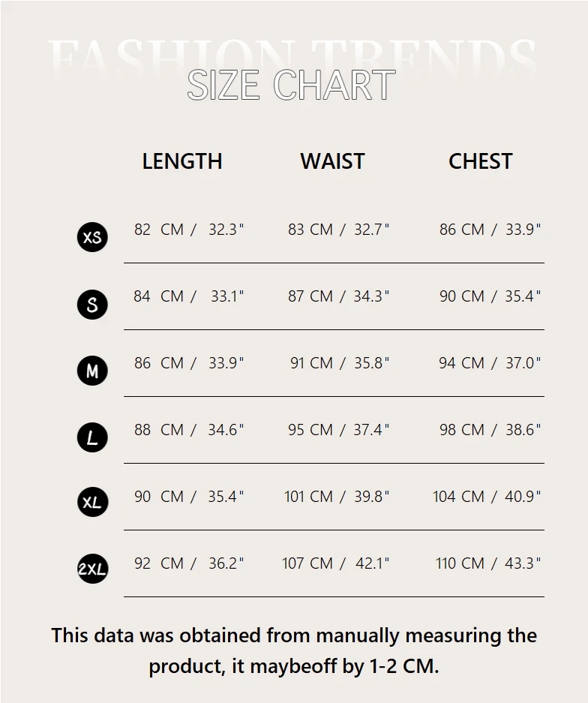588x703 pixels.
Task: Pick the L size badge
Action: [x=92, y=437]
